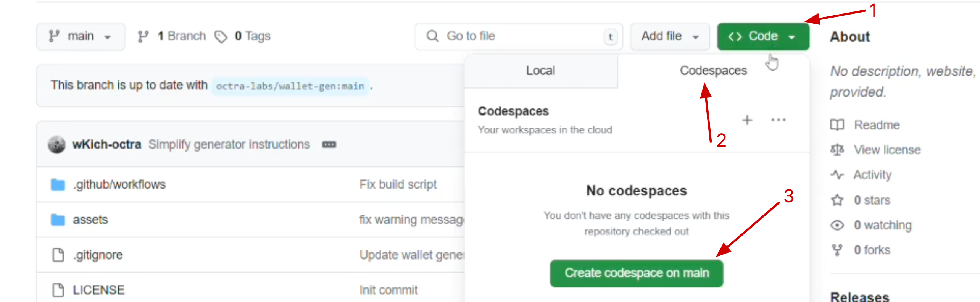Open the Activity link
This screenshot has width=980, height=302.
tap(872, 175)
